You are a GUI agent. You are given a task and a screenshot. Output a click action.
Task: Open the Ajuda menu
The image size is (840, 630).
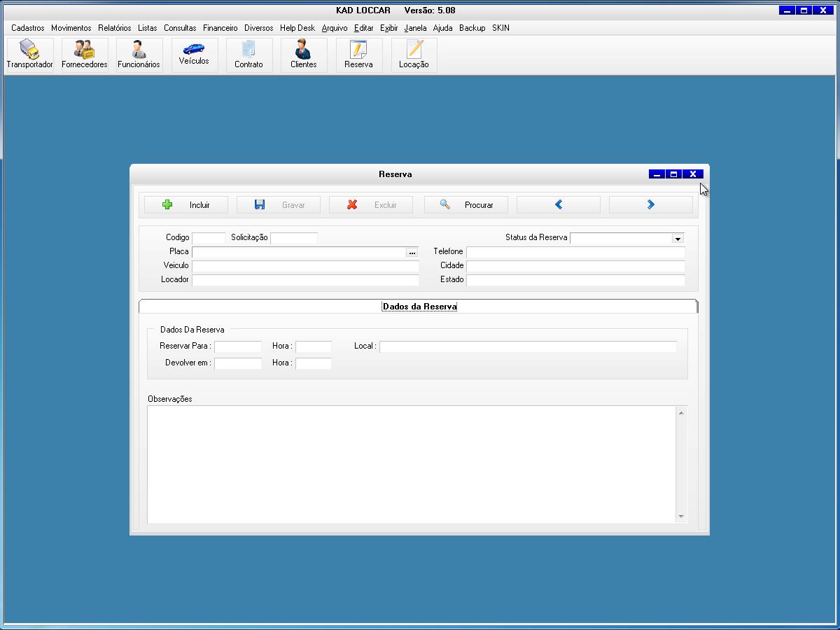click(443, 28)
